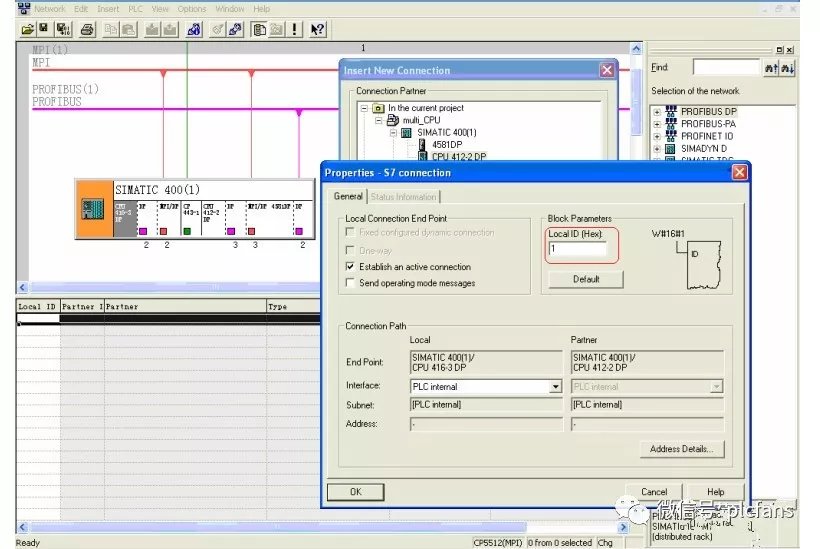Image resolution: width=820 pixels, height=549 pixels.
Task: Click the exclamation mark toolbar icon
Action: (x=295, y=29)
